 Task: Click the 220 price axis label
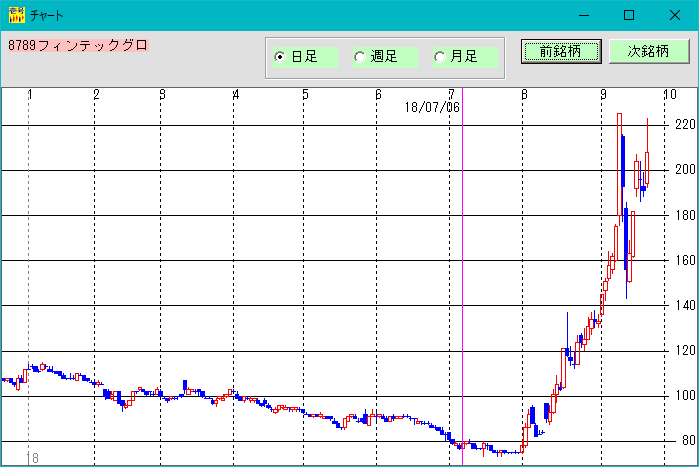tap(685, 124)
